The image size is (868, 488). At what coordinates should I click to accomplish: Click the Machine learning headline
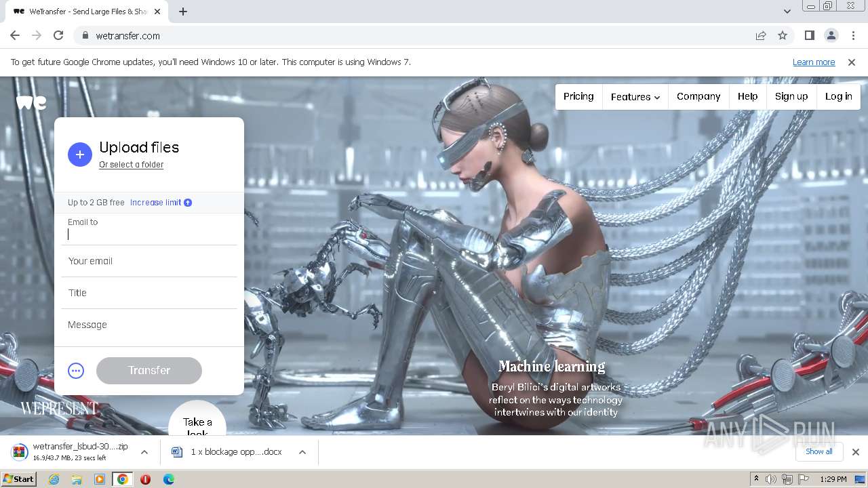[552, 367]
